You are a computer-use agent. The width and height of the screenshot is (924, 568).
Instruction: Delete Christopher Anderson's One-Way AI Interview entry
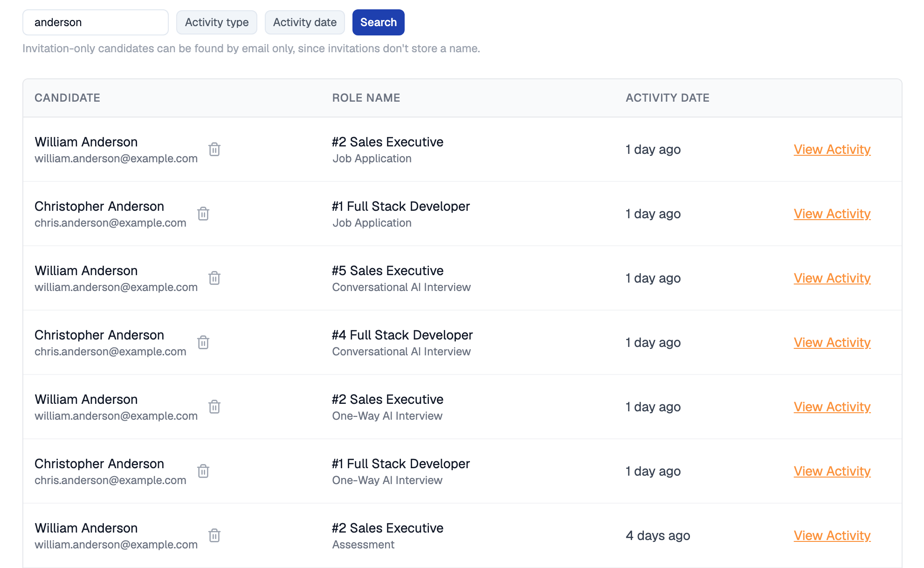click(203, 471)
